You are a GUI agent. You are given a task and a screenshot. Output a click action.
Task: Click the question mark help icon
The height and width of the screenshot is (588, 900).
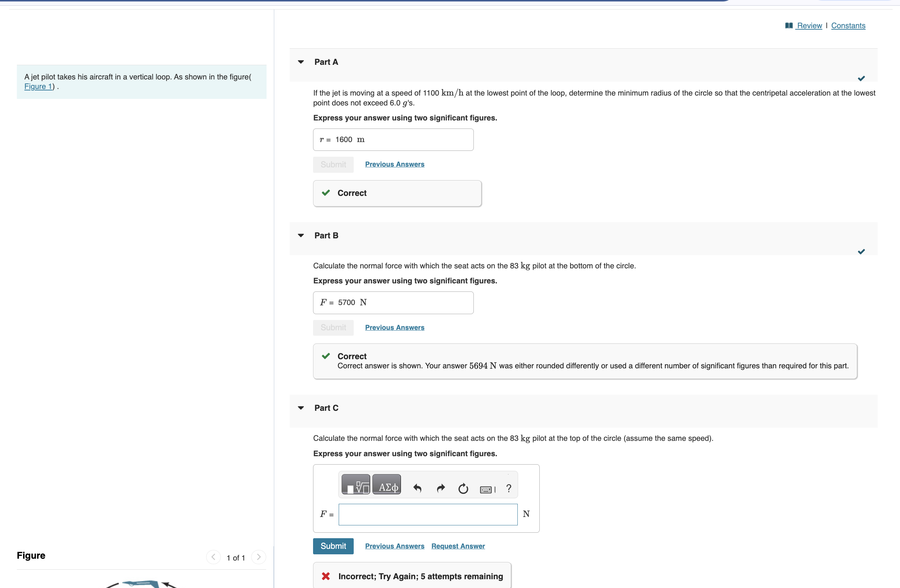(509, 489)
